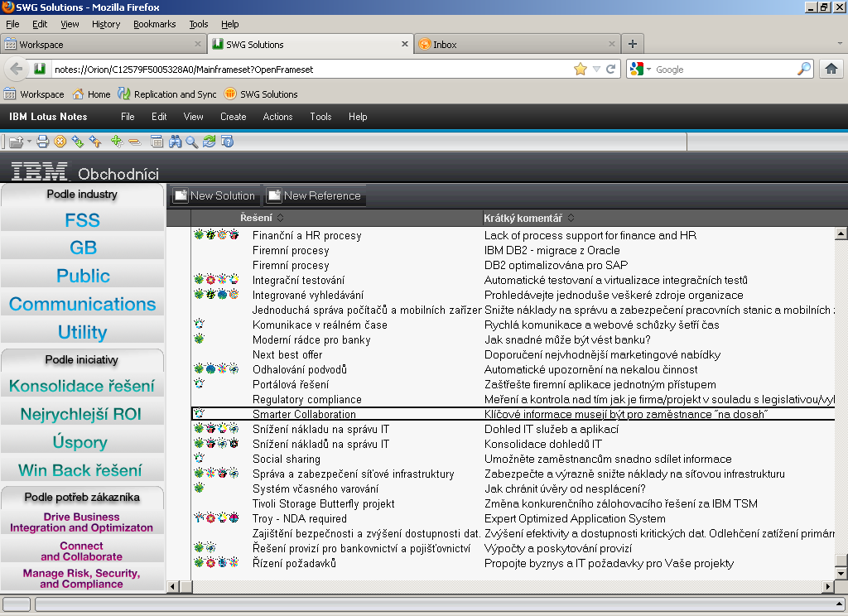Click the green arrows Refresh toolbar icon

tap(209, 142)
